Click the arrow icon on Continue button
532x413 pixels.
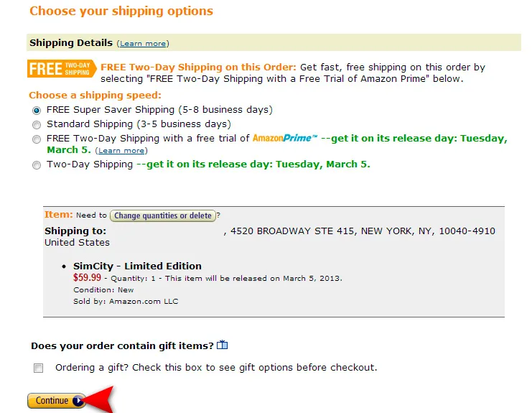[78, 401]
